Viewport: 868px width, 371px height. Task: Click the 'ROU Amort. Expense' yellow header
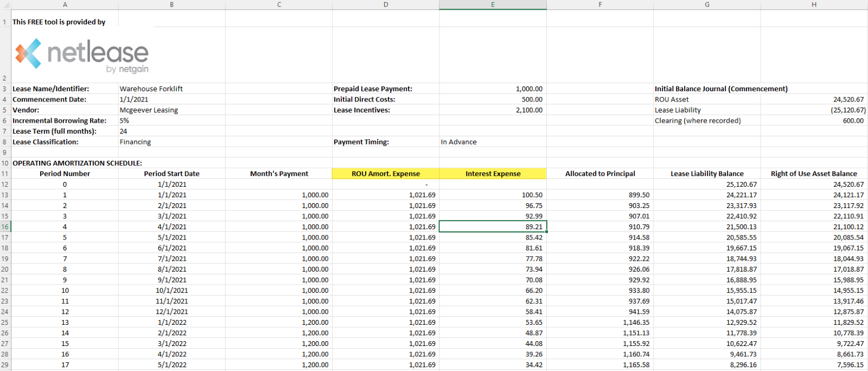click(x=386, y=174)
